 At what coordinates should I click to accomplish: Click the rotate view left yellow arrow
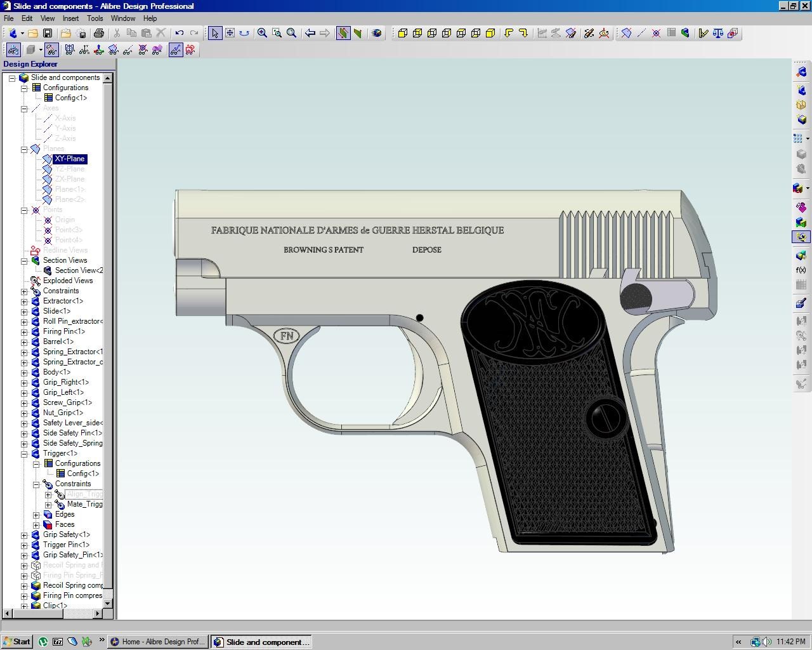coord(509,33)
